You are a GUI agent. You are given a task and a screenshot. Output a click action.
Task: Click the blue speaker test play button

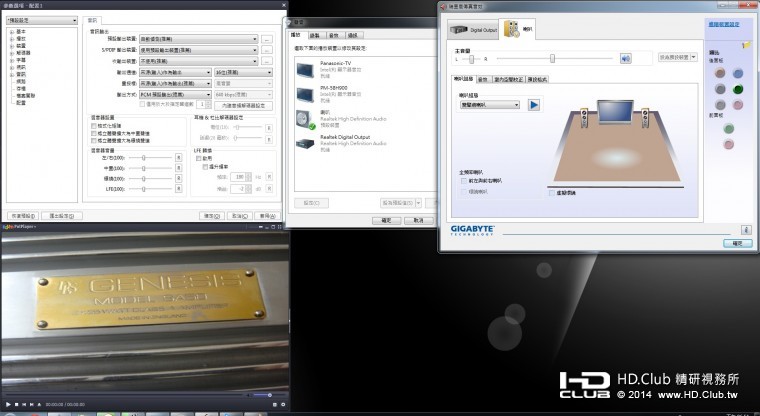tap(534, 105)
